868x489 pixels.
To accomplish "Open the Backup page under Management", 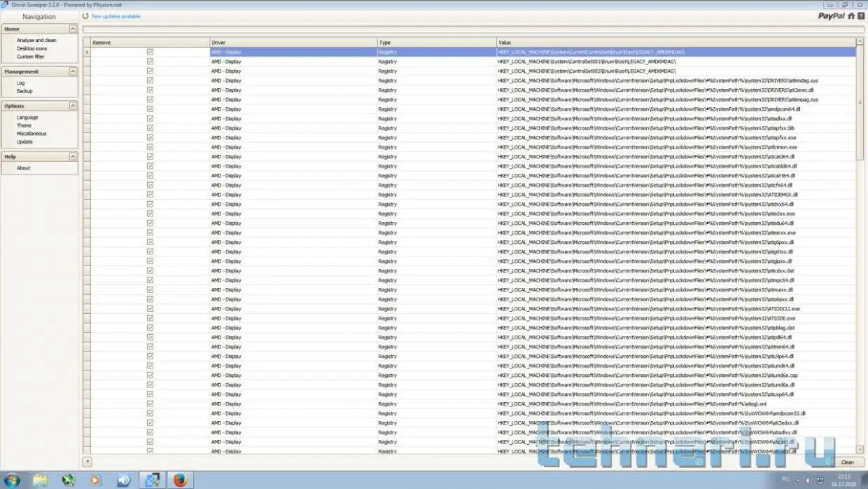I will [24, 91].
